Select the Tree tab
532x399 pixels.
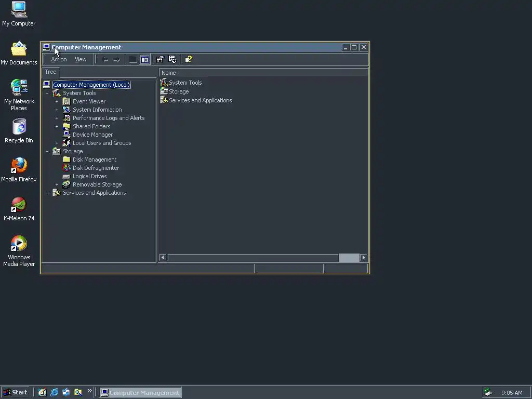[x=50, y=72]
